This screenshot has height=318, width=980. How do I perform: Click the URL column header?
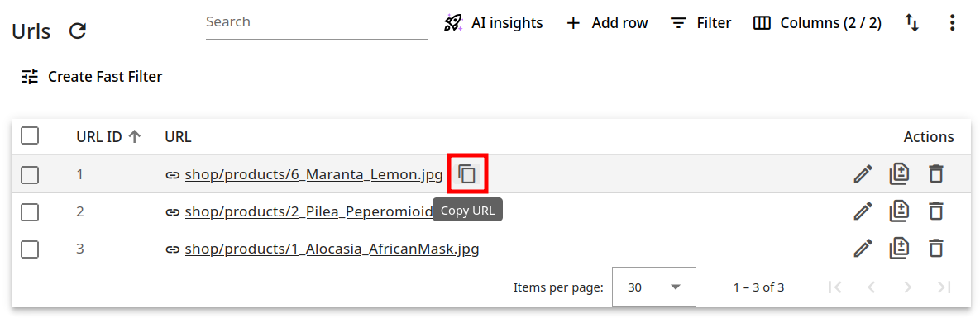178,136
